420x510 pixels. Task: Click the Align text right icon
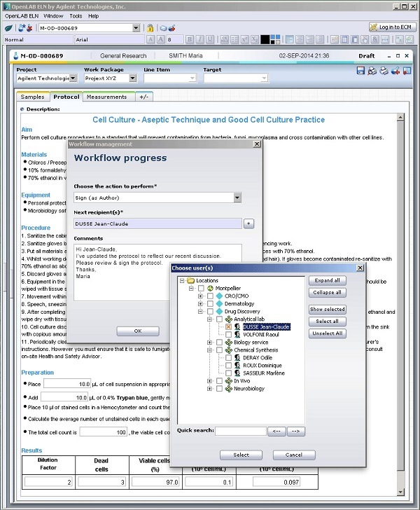pyautogui.click(x=310, y=40)
